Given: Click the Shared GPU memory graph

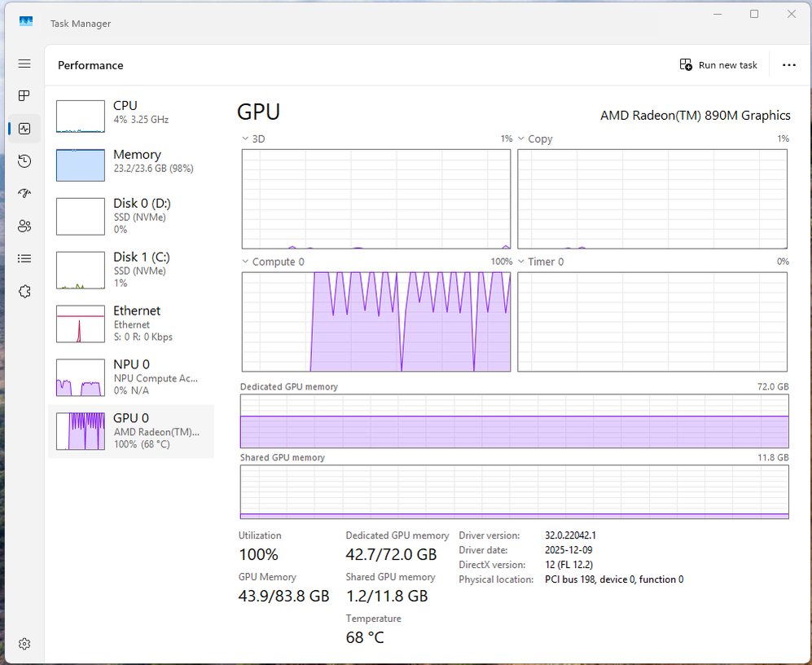Looking at the screenshot, I should coord(514,492).
